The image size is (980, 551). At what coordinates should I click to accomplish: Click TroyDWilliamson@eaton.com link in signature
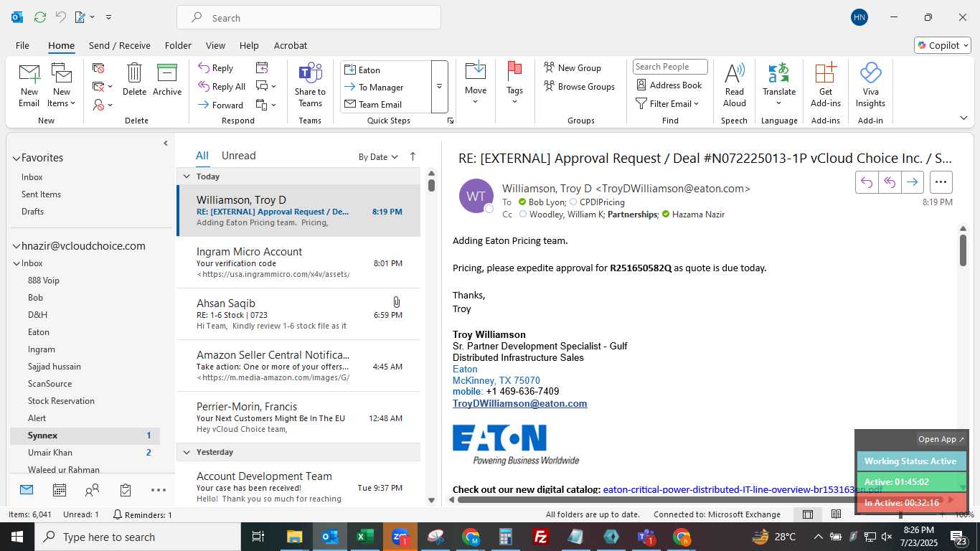pos(519,403)
